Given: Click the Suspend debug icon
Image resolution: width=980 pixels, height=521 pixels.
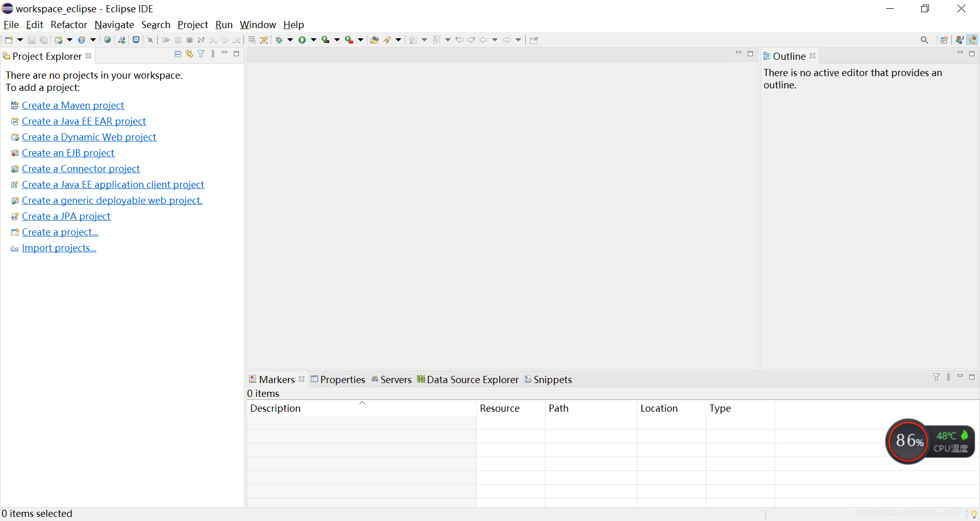Looking at the screenshot, I should pos(178,40).
